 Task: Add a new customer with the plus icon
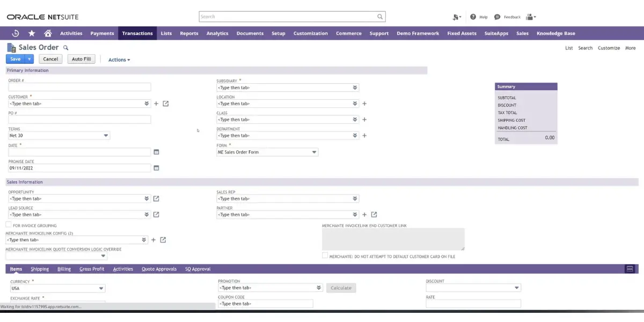click(x=156, y=104)
